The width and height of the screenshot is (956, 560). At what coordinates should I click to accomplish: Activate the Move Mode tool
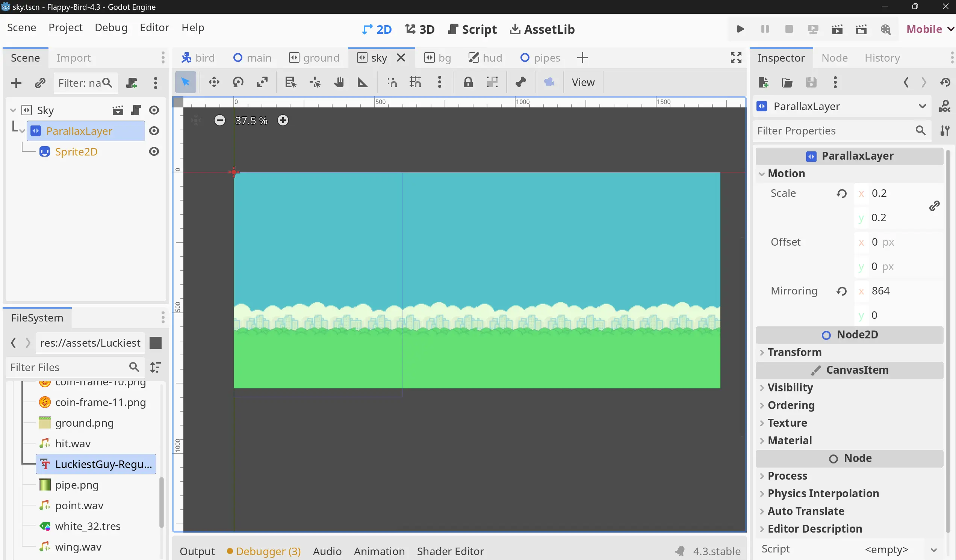pos(214,82)
